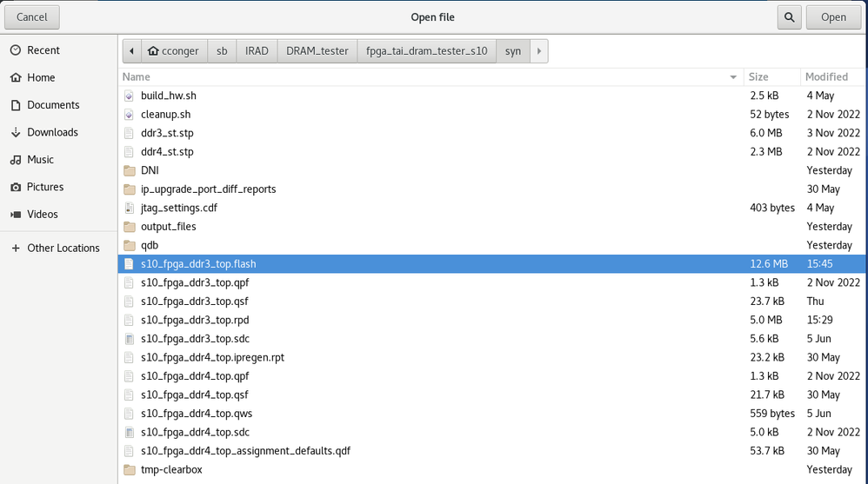The height and width of the screenshot is (484, 868).
Task: Click file icon of ddr3_st.stp
Action: (x=129, y=133)
